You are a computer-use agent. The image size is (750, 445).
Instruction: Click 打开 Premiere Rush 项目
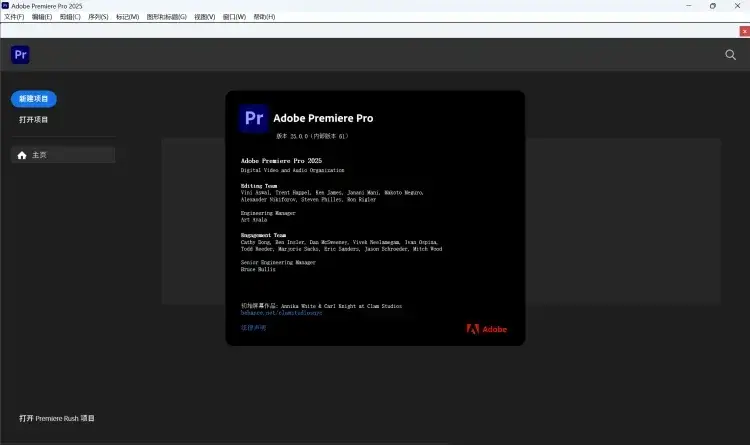click(56, 418)
